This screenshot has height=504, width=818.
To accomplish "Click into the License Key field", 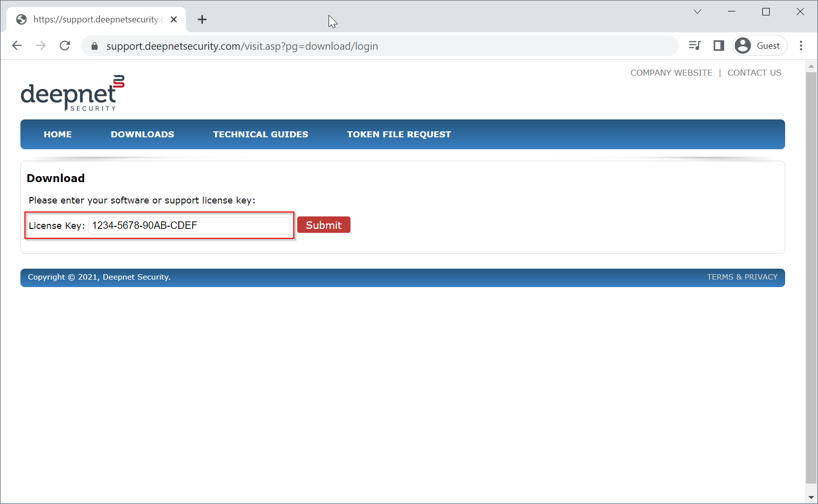I will (x=189, y=225).
